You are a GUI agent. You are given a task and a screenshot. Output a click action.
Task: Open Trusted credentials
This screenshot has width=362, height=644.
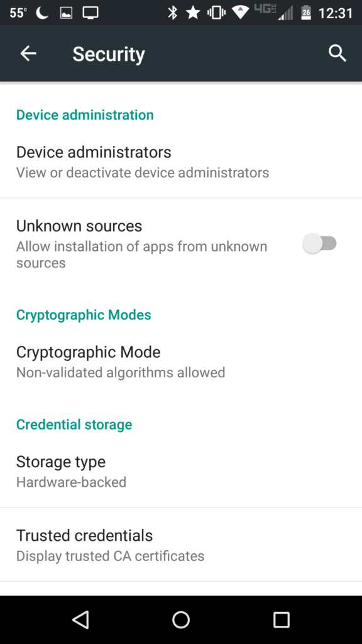coord(181,545)
